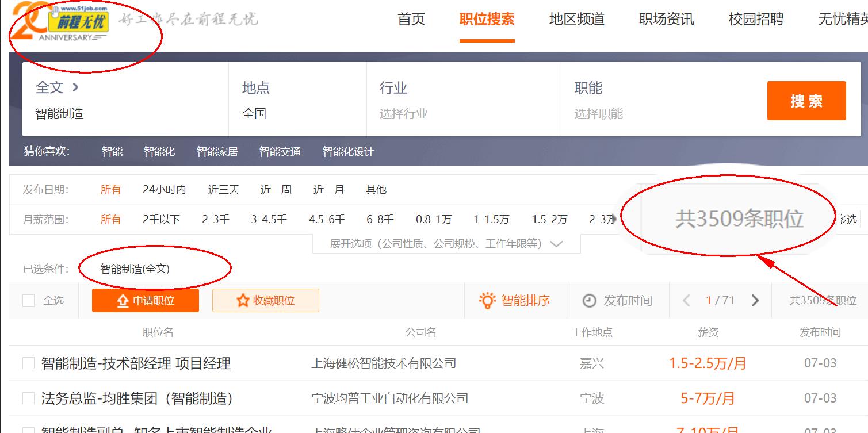This screenshot has width=868, height=433.
Task: Switch to the 职位搜索 tab
Action: (x=487, y=19)
